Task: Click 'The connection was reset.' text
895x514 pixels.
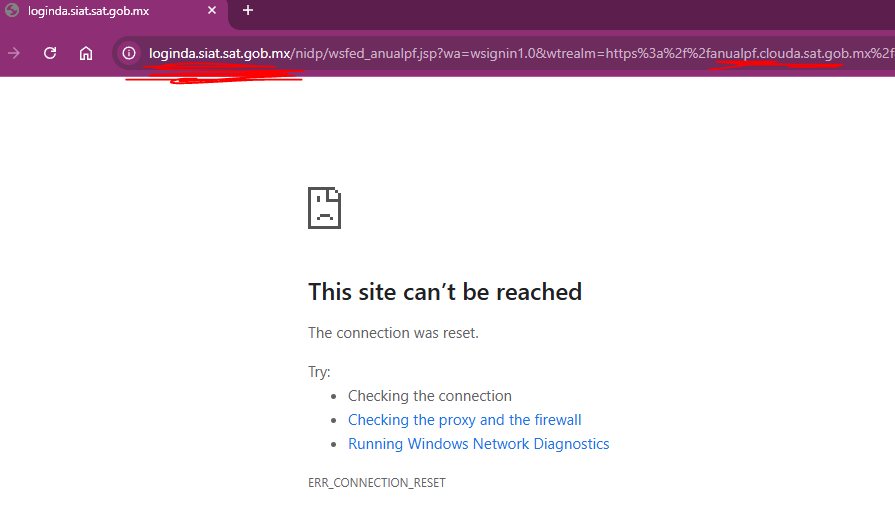Action: click(393, 333)
